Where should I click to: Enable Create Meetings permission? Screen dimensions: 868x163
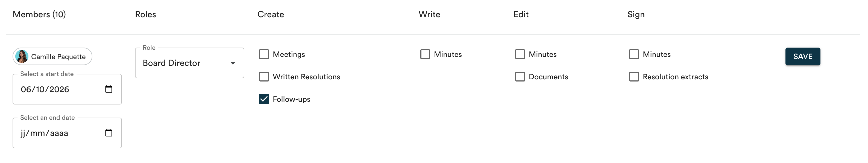point(264,54)
